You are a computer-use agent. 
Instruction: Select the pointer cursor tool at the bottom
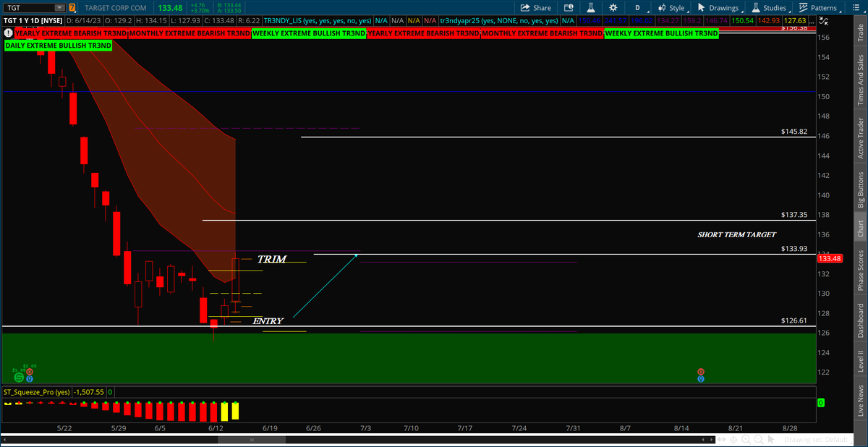coord(773,439)
